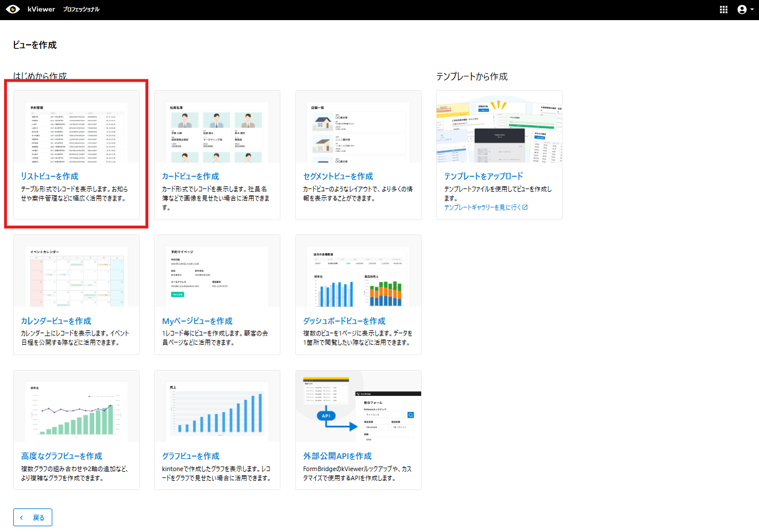Screen dimensions: 759x532
Task: Click the card view description text
Action: click(x=215, y=198)
